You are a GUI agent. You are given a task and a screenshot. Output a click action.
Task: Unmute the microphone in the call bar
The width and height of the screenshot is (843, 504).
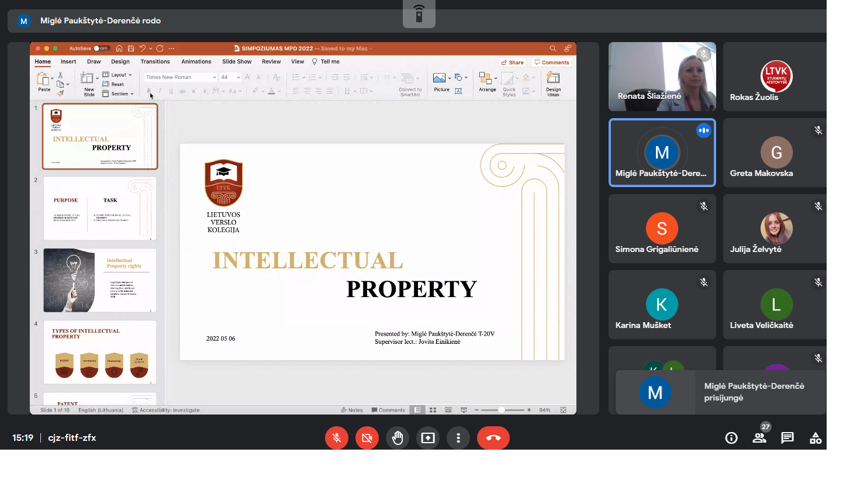click(x=337, y=438)
